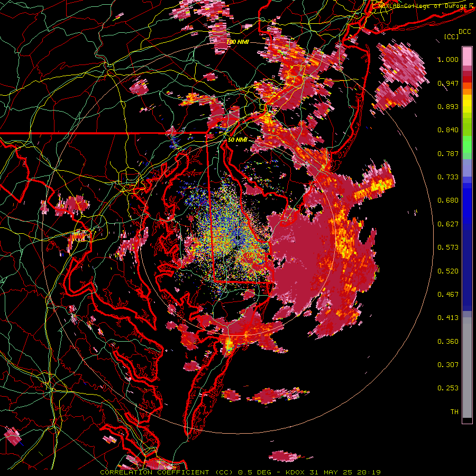The image size is (476, 476).
Task: Click the 0.360 legend value
Action: 448,342
